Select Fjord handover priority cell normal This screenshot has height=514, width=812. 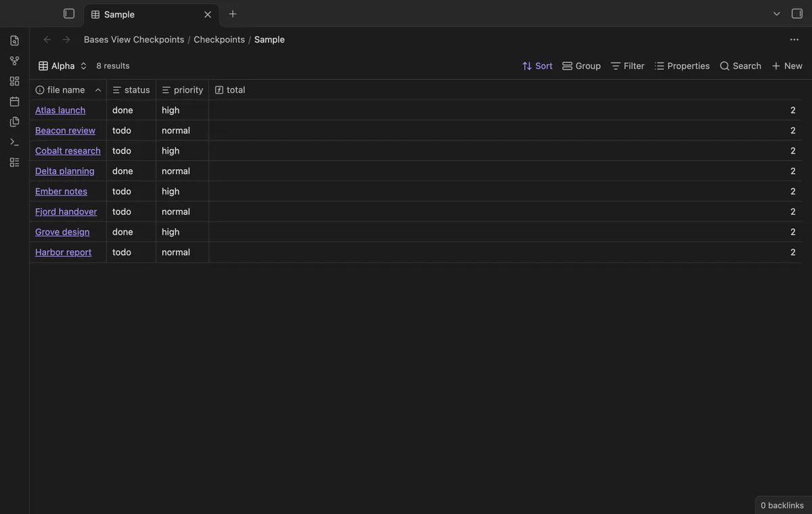[182, 212]
